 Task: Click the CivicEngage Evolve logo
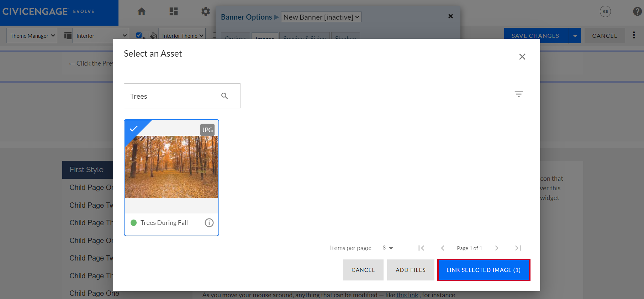(x=48, y=11)
